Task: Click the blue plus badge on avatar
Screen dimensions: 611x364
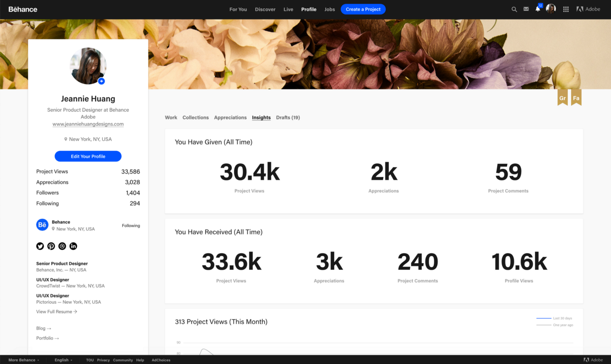Action: (101, 81)
